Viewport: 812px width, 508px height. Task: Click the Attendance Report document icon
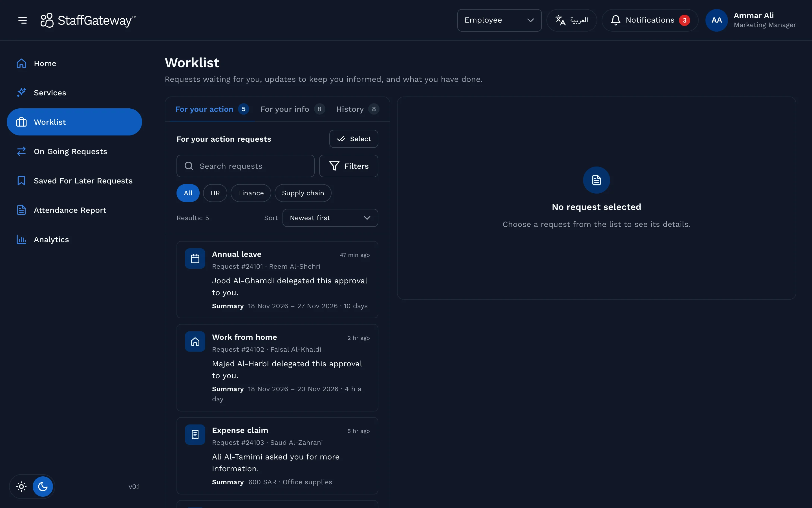[21, 210]
